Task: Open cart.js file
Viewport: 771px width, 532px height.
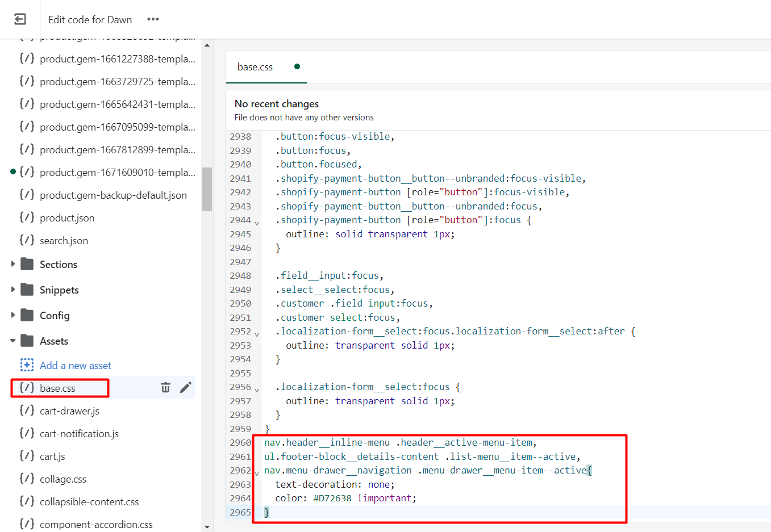Action: [x=52, y=456]
